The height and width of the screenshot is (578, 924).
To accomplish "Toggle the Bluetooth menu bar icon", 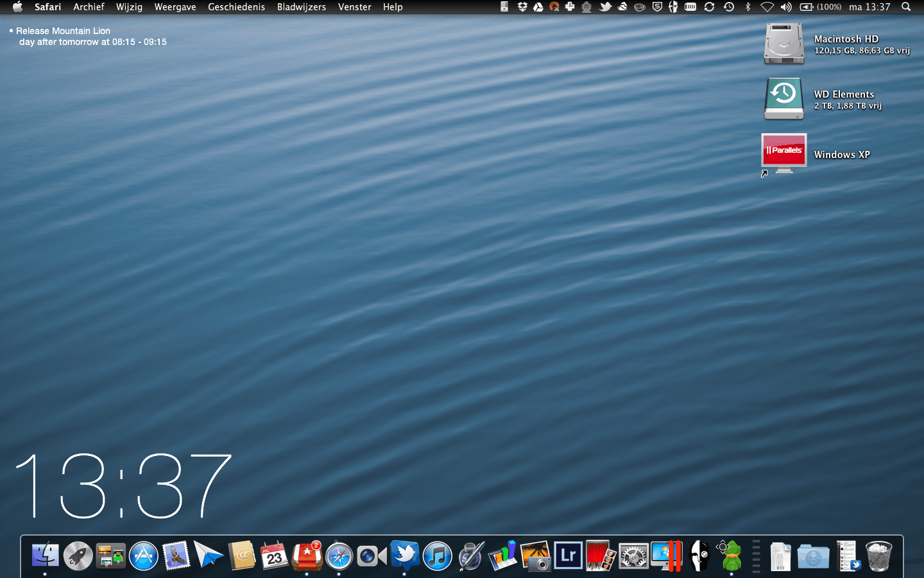I will (748, 7).
